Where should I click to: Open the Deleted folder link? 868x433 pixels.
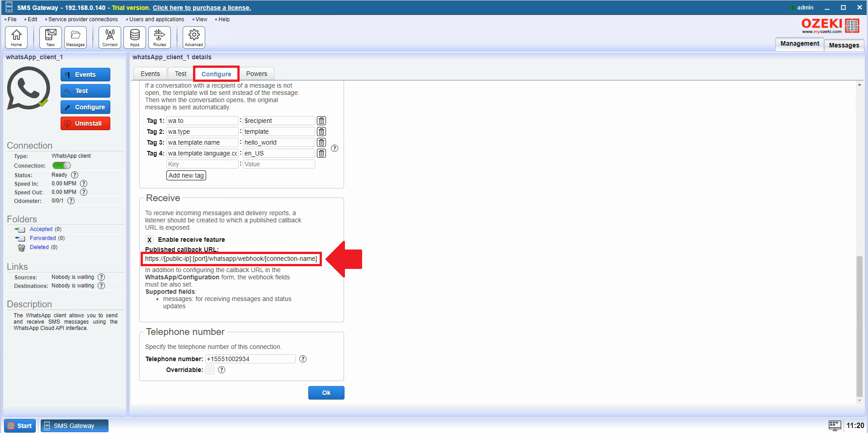[x=39, y=247]
